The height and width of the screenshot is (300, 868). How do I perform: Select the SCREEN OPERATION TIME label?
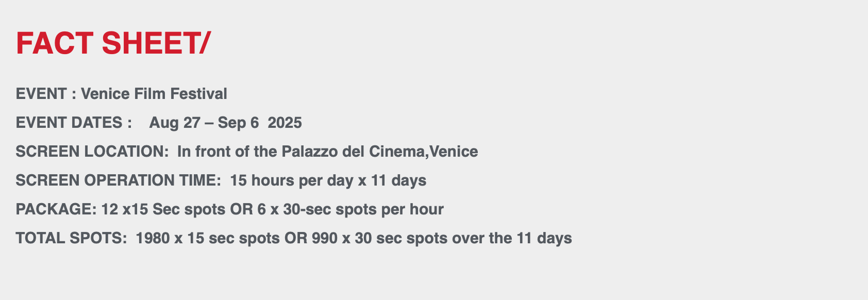coord(119,180)
